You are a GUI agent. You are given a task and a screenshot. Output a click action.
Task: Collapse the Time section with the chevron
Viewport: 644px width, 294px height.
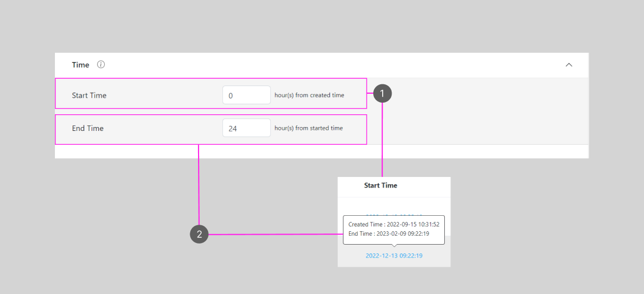click(569, 65)
